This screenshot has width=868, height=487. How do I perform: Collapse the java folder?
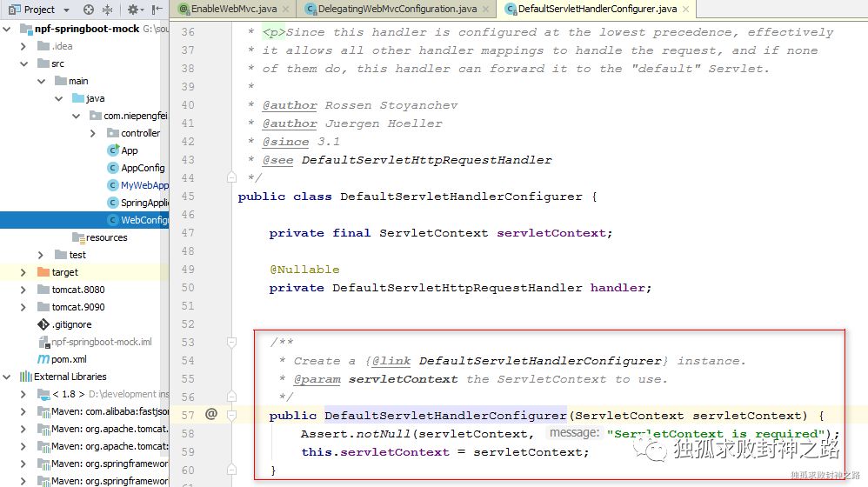[58, 98]
